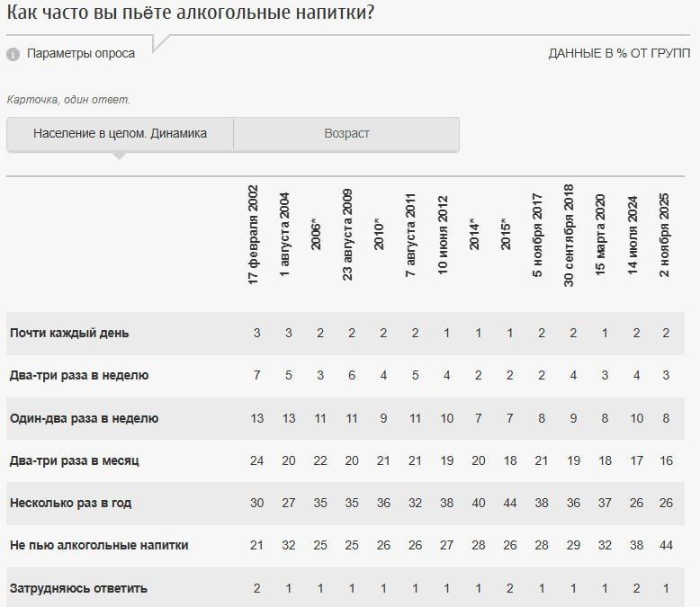Select the 14 июля 2024 column header

(633, 236)
